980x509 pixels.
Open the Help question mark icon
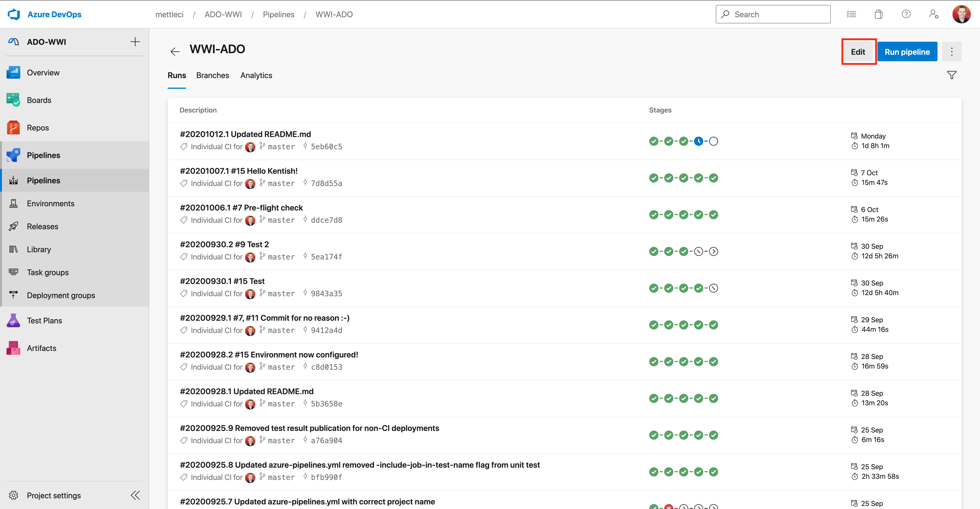pos(906,14)
